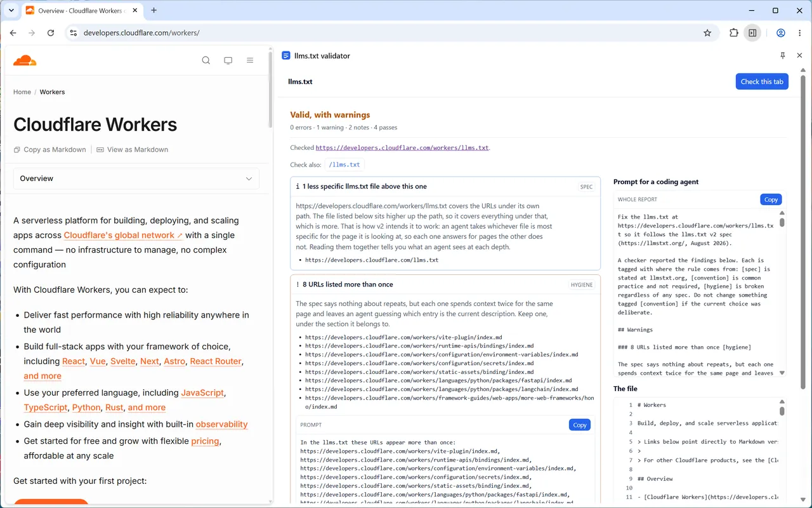Click the HYGIENE tag label
Screen dimensions: 812x508
(x=582, y=284)
